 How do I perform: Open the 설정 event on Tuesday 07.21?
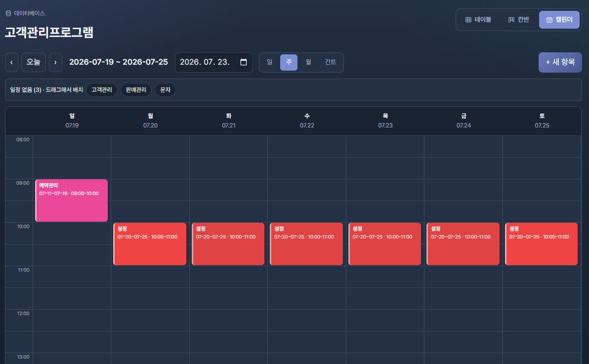228,244
